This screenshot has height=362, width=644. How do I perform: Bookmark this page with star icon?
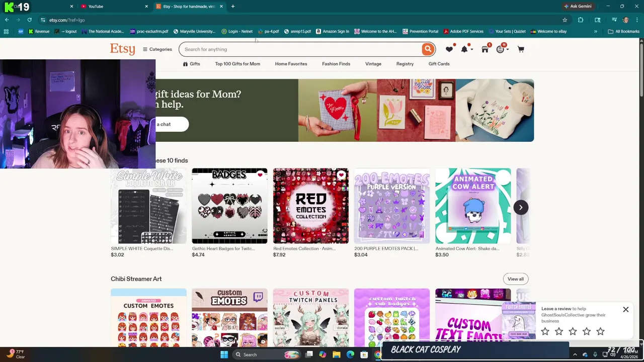pos(565,20)
